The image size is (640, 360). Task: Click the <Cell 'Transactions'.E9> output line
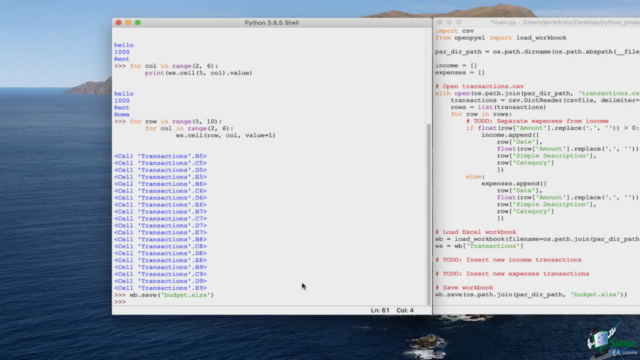coord(160,288)
